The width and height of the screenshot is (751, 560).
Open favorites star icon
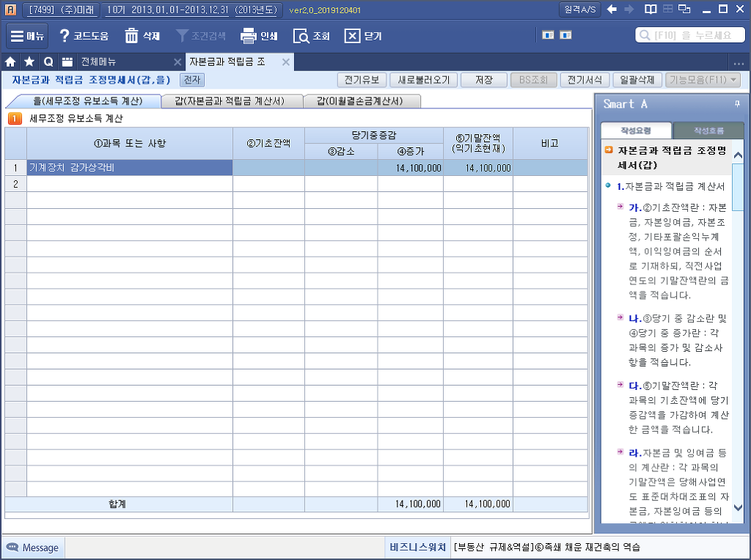pyautogui.click(x=29, y=62)
